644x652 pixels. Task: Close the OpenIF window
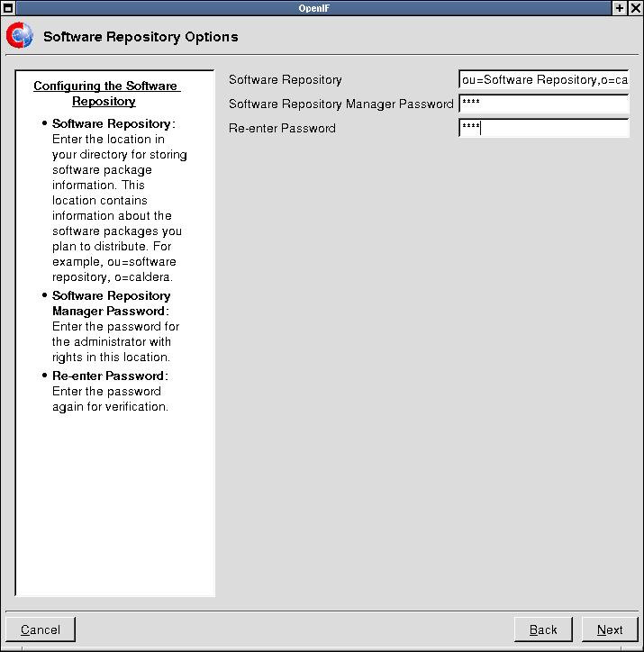click(x=635, y=8)
